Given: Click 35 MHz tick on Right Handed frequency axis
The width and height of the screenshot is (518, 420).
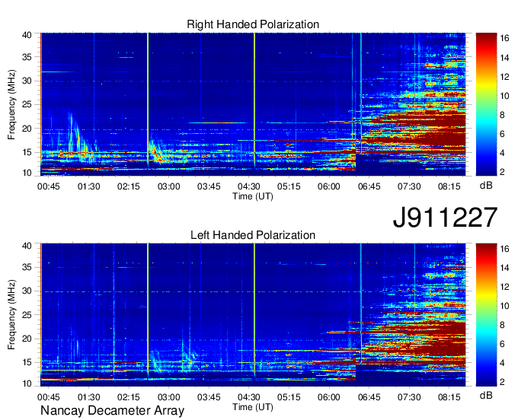Looking at the screenshot, I should (27, 57).
